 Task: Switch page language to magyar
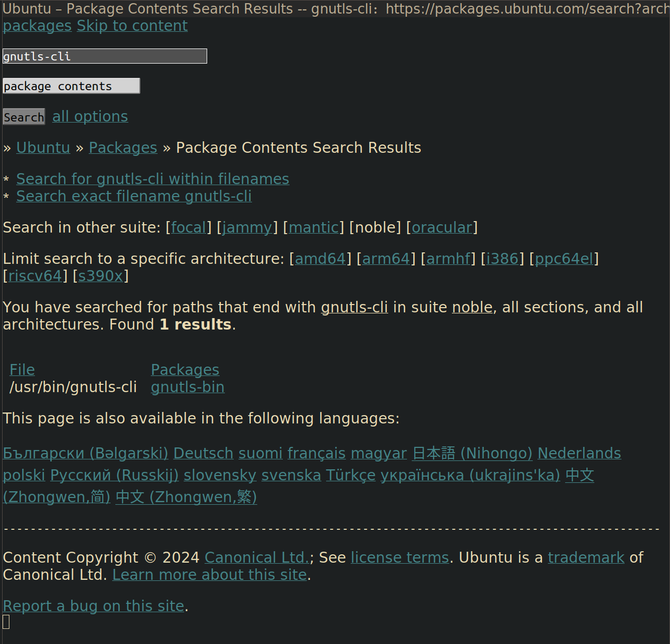pos(378,453)
